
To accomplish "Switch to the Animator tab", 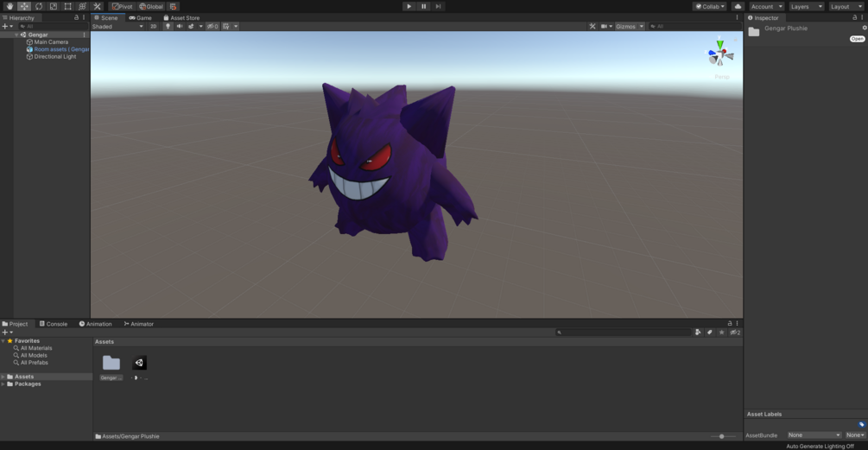I will click(x=138, y=324).
